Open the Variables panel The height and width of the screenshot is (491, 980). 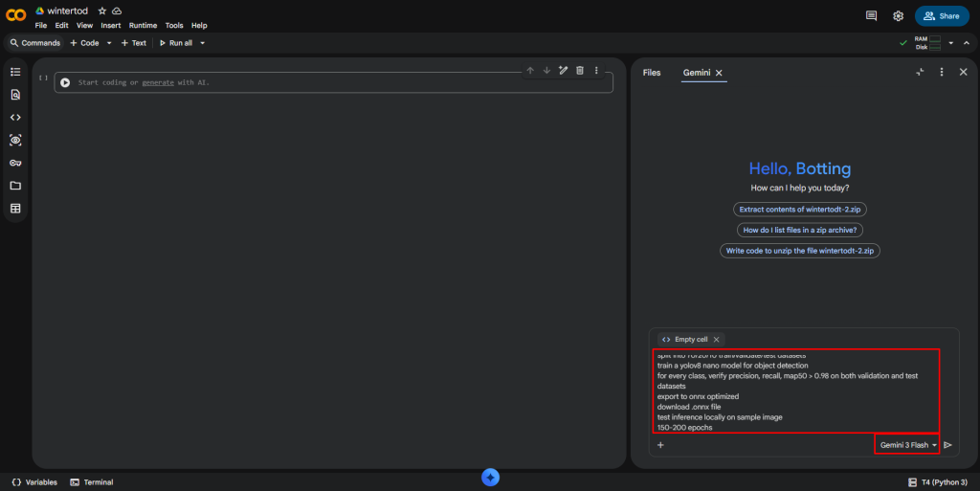34,482
